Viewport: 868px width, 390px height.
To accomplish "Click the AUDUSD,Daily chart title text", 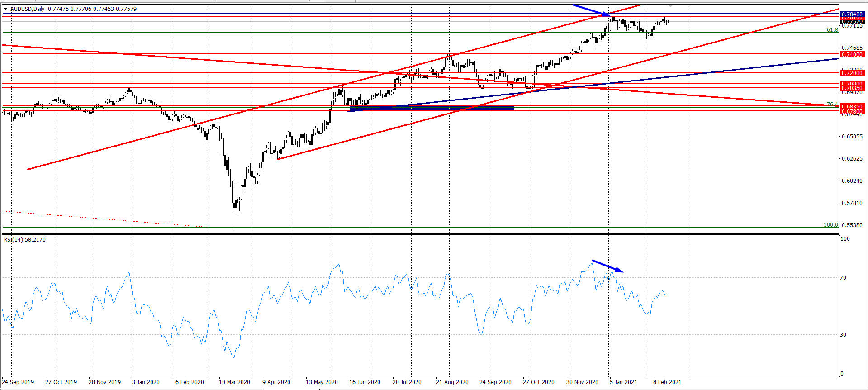I will tap(28, 9).
